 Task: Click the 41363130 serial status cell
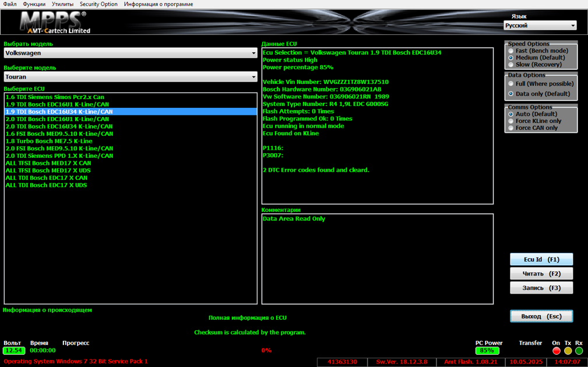[342, 362]
